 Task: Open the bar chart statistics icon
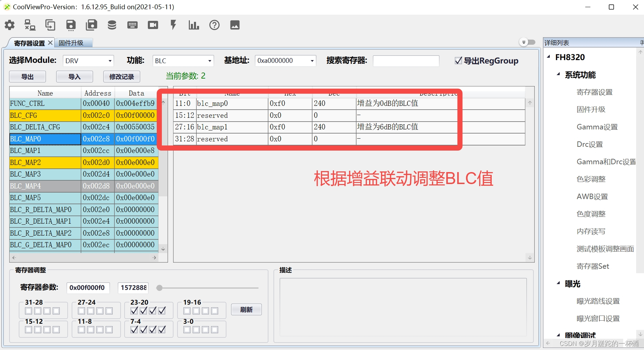tap(194, 25)
